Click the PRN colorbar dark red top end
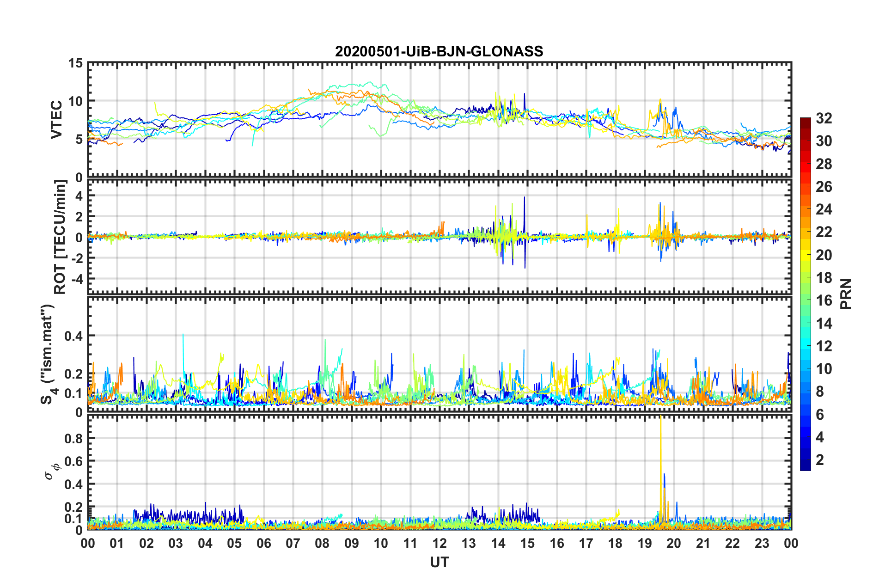This screenshot has width=879, height=588. point(806,121)
